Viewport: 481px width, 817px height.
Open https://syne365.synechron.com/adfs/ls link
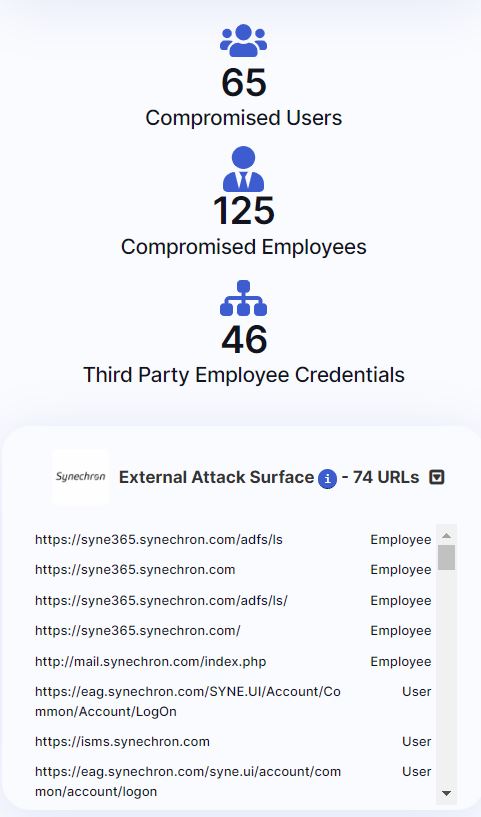159,539
